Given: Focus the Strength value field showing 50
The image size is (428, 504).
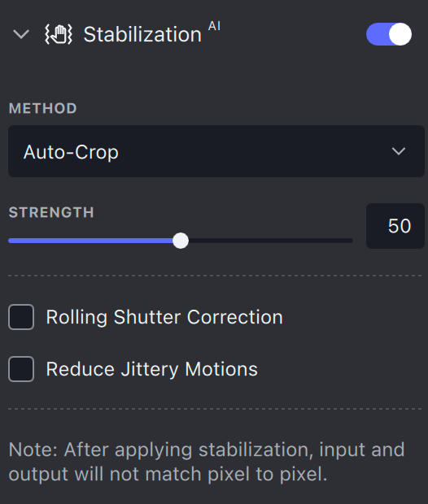Looking at the screenshot, I should click(x=395, y=226).
